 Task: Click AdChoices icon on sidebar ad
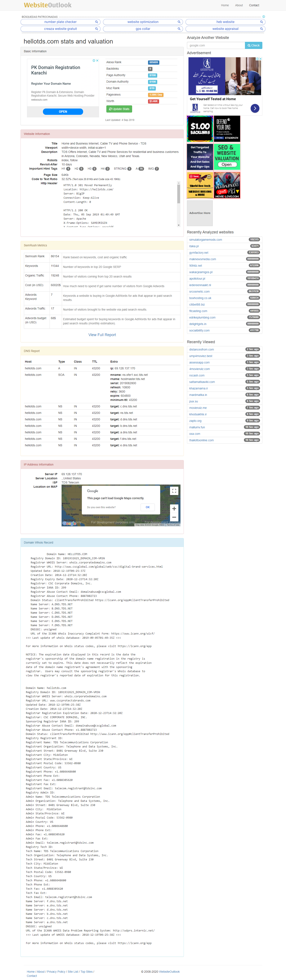[x=258, y=59]
